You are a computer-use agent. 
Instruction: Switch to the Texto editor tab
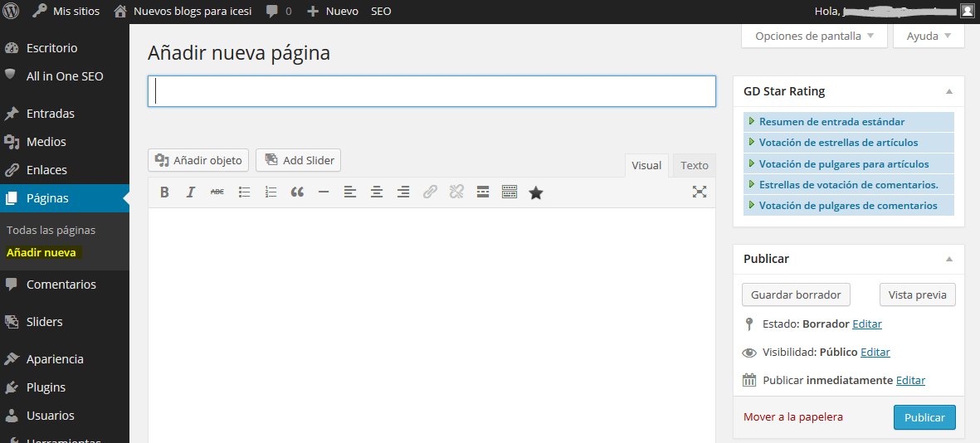tap(695, 165)
